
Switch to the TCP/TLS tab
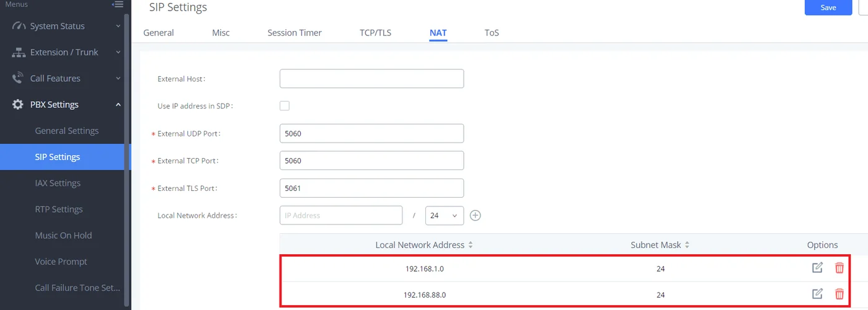click(x=376, y=32)
